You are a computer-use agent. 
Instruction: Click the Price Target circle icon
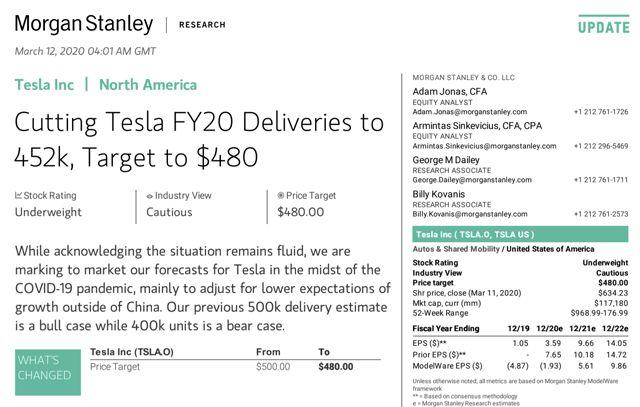[x=280, y=196]
